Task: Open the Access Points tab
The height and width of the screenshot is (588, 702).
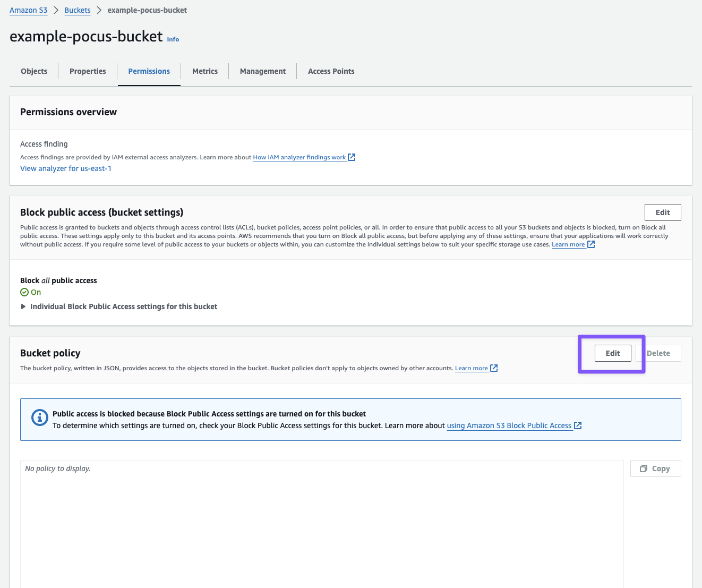Action: 331,71
